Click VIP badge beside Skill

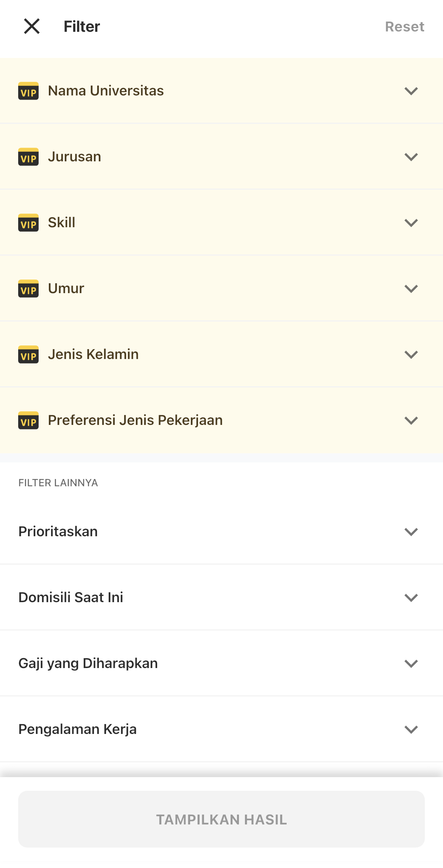(x=28, y=223)
